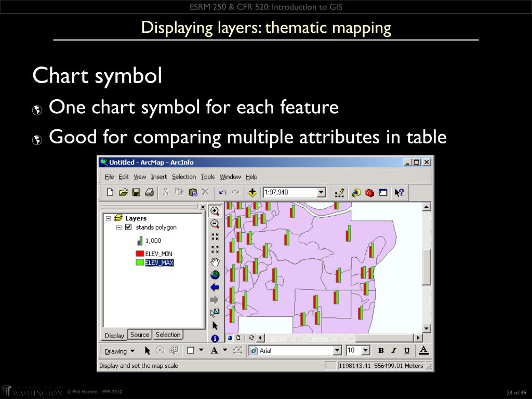Open the red ArcToolbox icon
The height and width of the screenshot is (399, 532).
(x=369, y=193)
